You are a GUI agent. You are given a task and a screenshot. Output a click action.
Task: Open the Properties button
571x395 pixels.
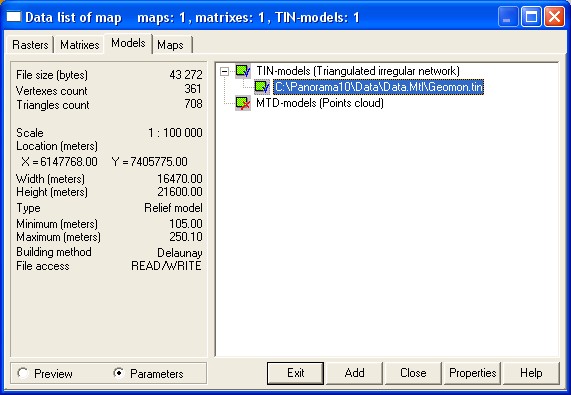(x=473, y=373)
